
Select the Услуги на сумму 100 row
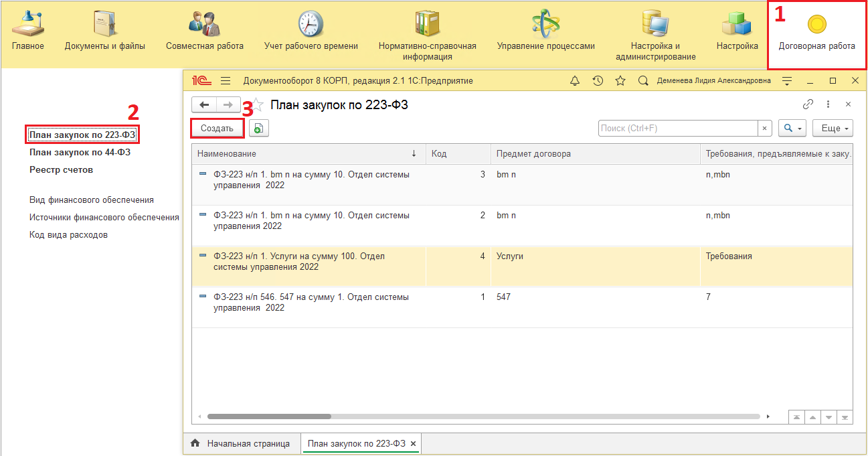click(x=522, y=267)
